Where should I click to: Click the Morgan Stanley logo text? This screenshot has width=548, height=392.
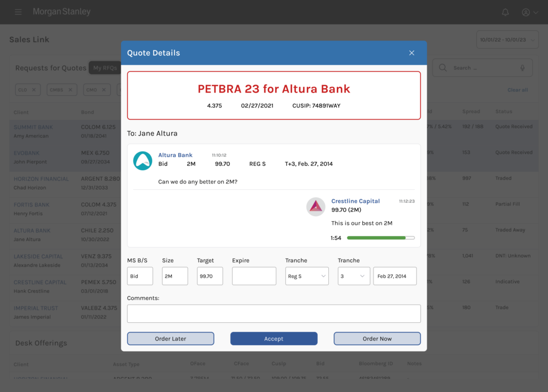tap(62, 12)
